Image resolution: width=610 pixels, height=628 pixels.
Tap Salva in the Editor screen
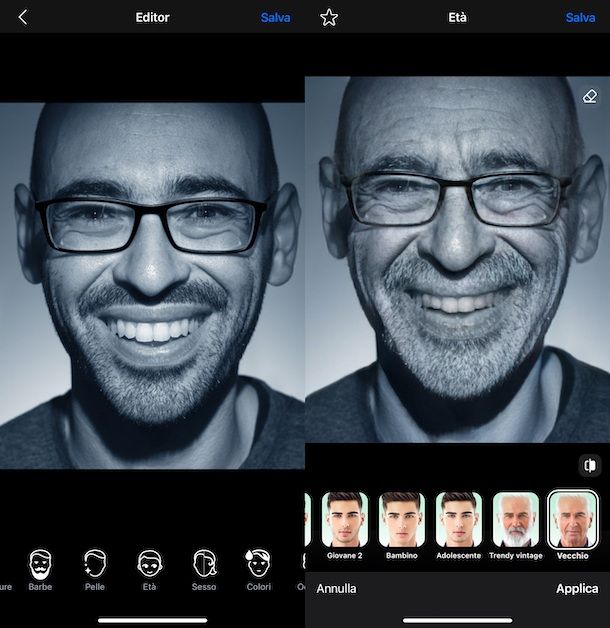coord(275,18)
